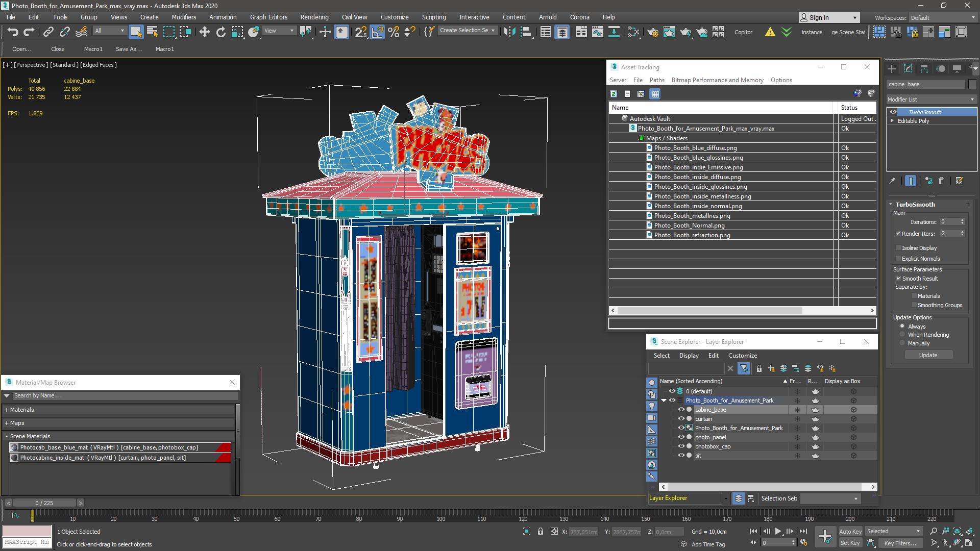Open the Graph Editors menu
Viewport: 980px width, 551px height.
click(268, 17)
